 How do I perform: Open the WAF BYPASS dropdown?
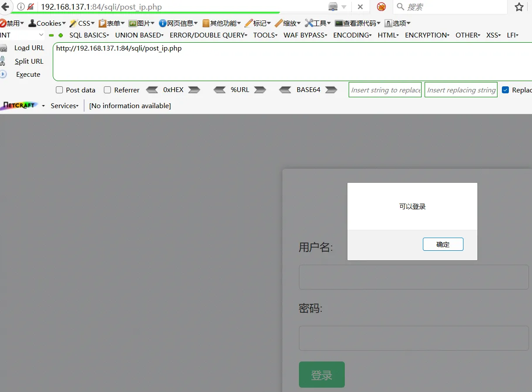[305, 35]
